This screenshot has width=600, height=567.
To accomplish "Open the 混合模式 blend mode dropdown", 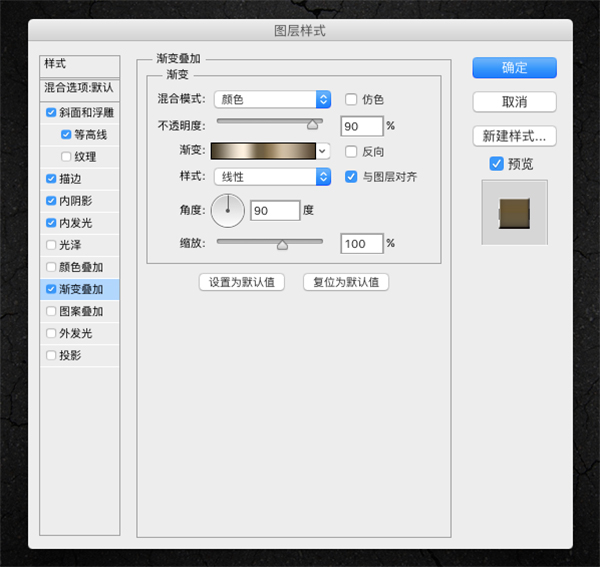I will [273, 99].
